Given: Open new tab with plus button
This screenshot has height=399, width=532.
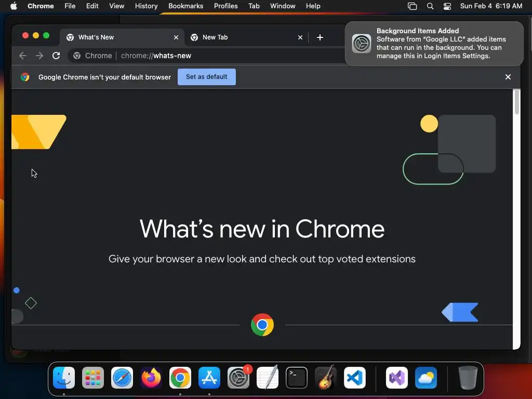Looking at the screenshot, I should pos(320,37).
